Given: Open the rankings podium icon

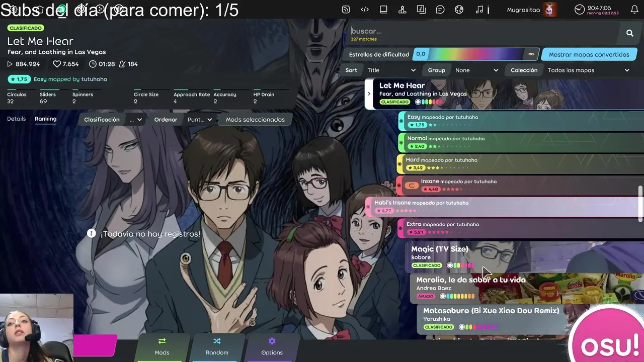Looking at the screenshot, I should [403, 10].
